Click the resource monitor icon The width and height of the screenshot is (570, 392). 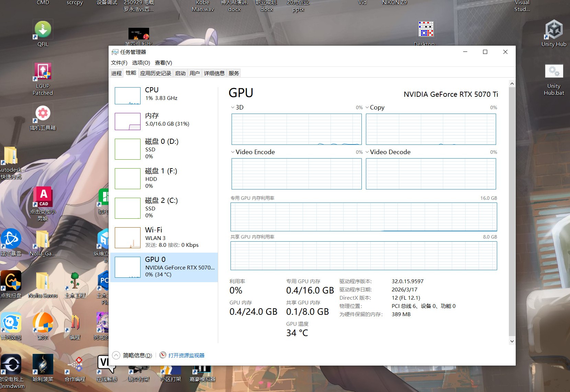[x=163, y=355]
